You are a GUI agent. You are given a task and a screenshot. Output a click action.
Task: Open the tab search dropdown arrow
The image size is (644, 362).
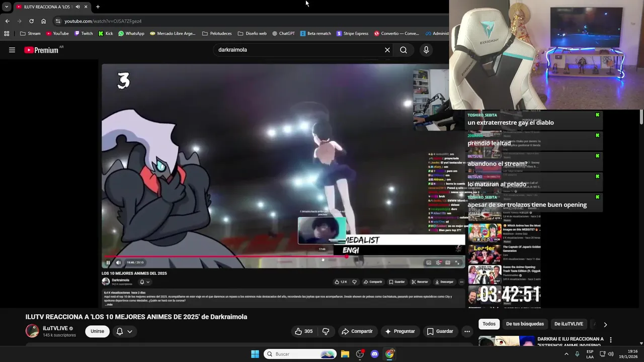point(6,7)
